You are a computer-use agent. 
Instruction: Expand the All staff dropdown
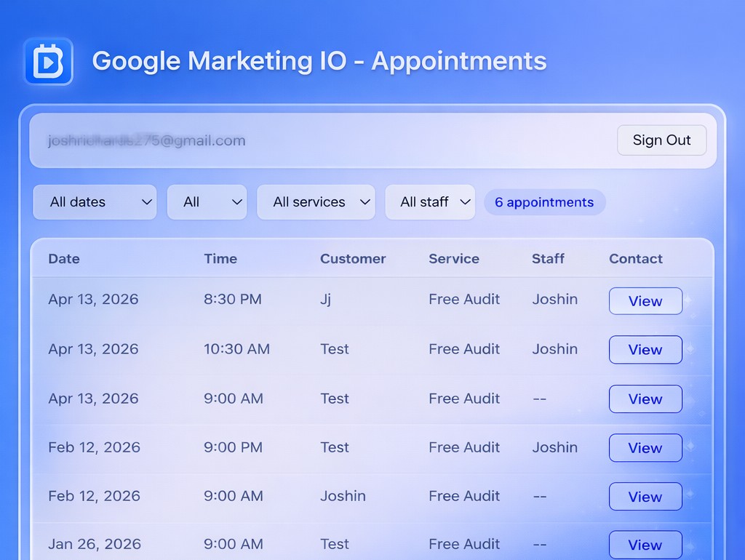coord(430,202)
